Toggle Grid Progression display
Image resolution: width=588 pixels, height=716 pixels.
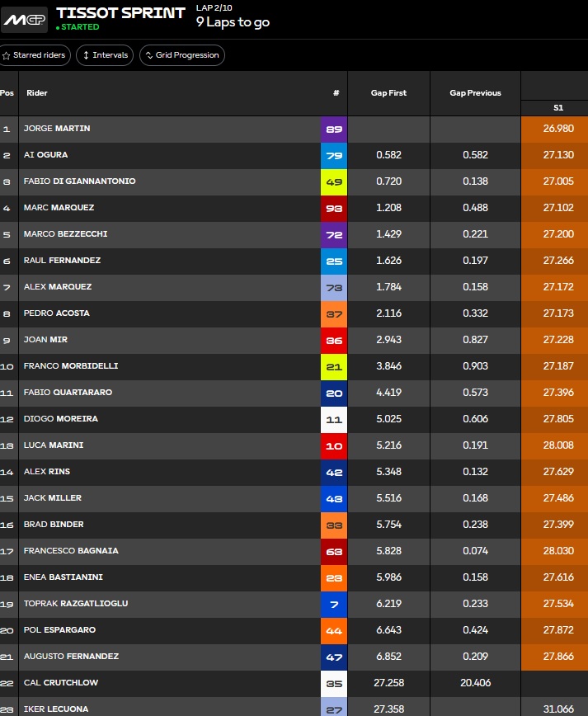click(x=182, y=55)
